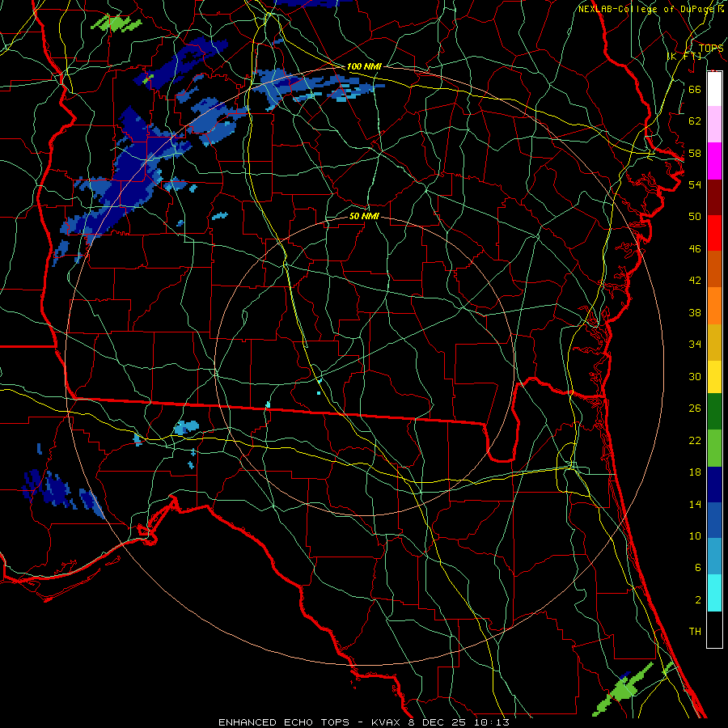Click the yellow legend swatch
The height and width of the screenshot is (728, 728).
point(714,377)
